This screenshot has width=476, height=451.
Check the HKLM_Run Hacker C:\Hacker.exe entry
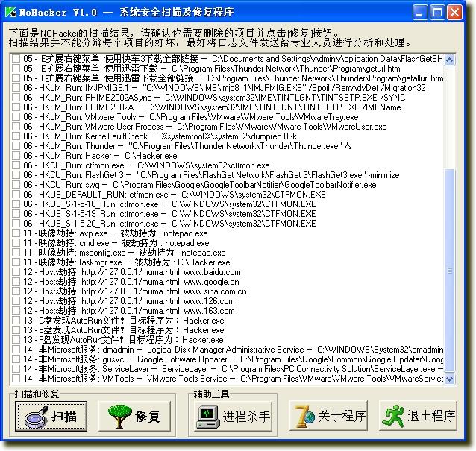pos(16,156)
